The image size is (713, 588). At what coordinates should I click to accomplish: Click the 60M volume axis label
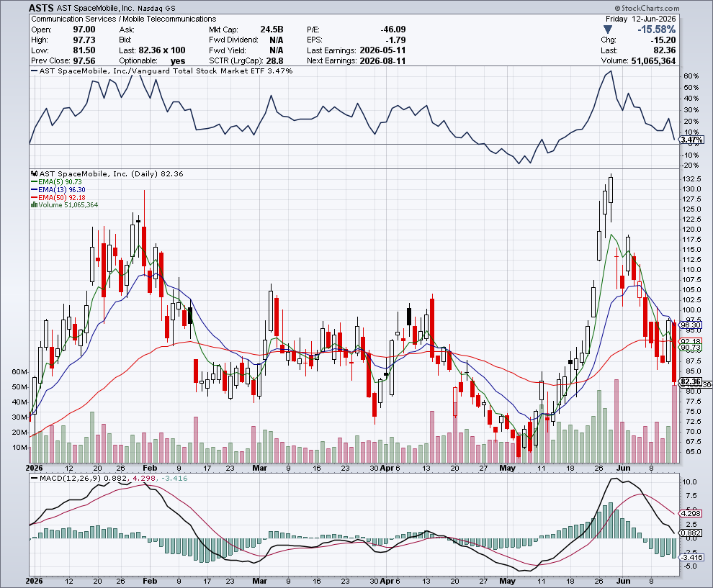(19, 371)
